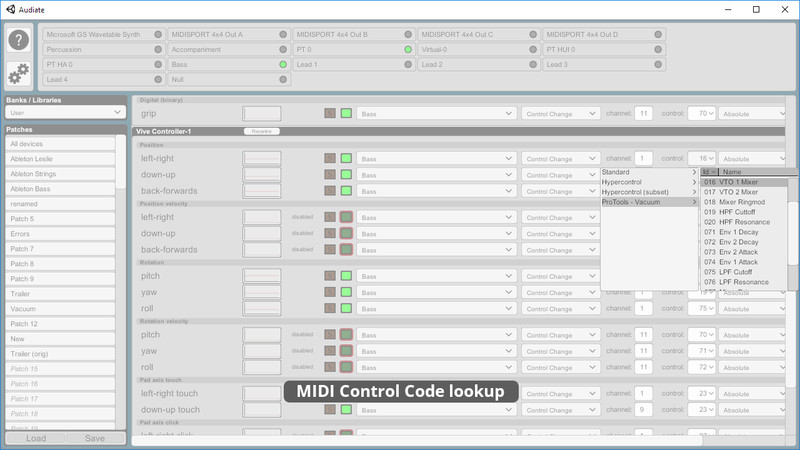The image size is (800, 450).
Task: Click brown S icon for Rotation roll
Action: click(x=330, y=308)
